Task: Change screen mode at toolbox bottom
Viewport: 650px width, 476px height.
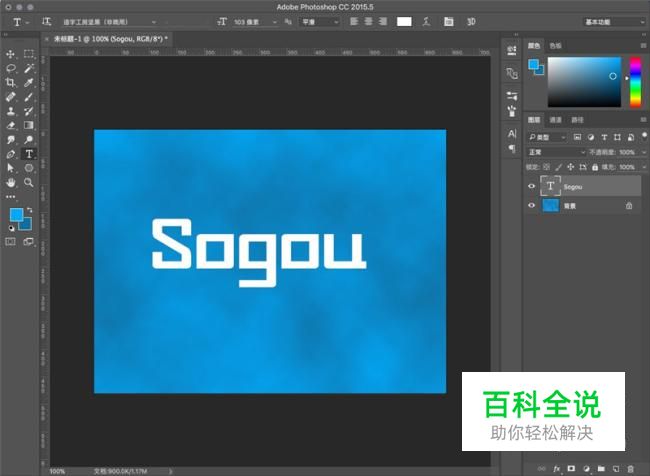Action: click(29, 242)
